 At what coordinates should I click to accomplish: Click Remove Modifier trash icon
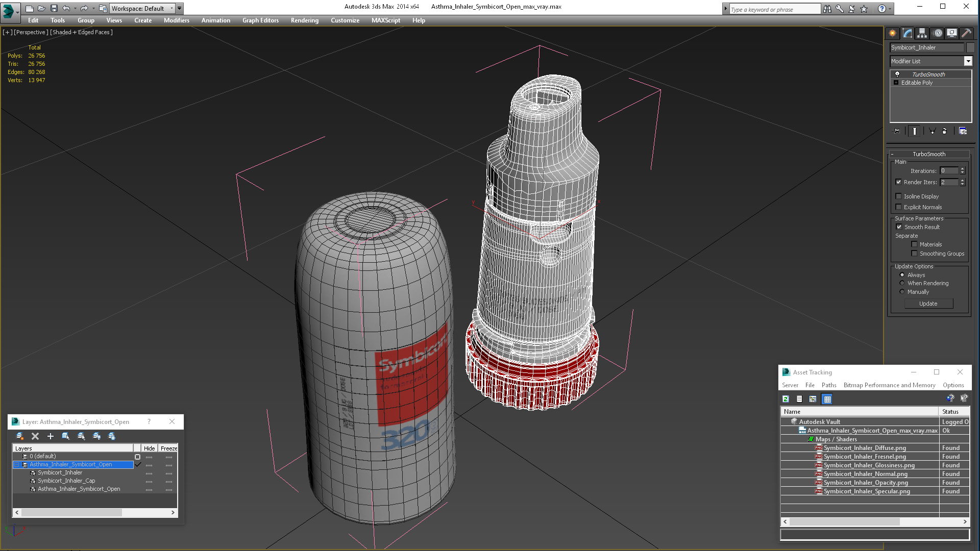click(x=944, y=131)
